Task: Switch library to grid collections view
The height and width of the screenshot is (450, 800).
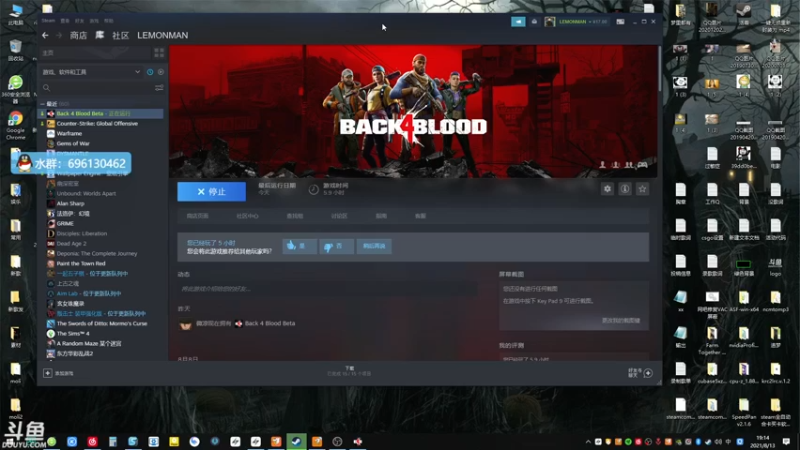Action: [159, 53]
